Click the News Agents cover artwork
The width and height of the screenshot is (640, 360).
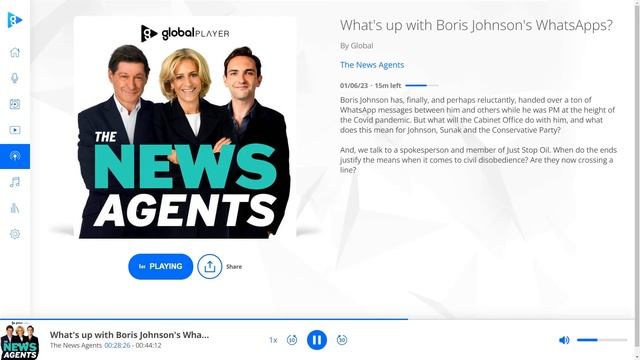tap(185, 127)
